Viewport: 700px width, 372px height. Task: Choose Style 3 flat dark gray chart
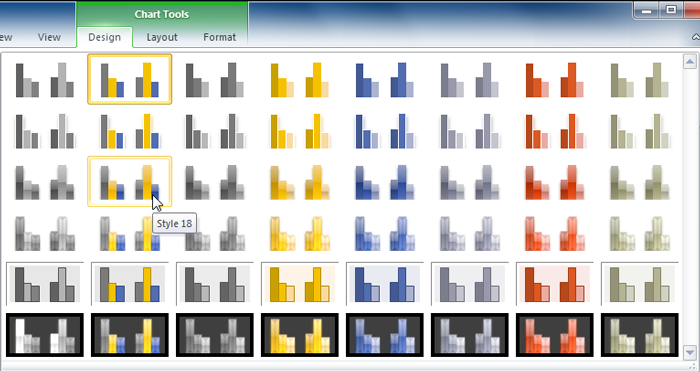(215, 79)
